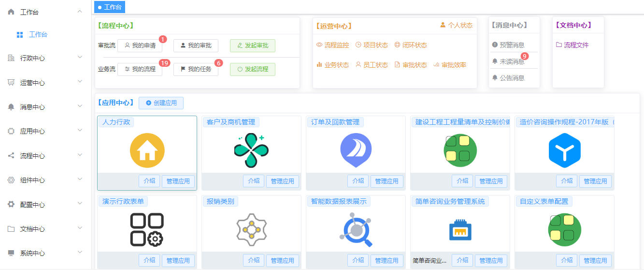Expand the 运营中心 sidebar menu
Screen dimensions: 644x270
point(45,83)
